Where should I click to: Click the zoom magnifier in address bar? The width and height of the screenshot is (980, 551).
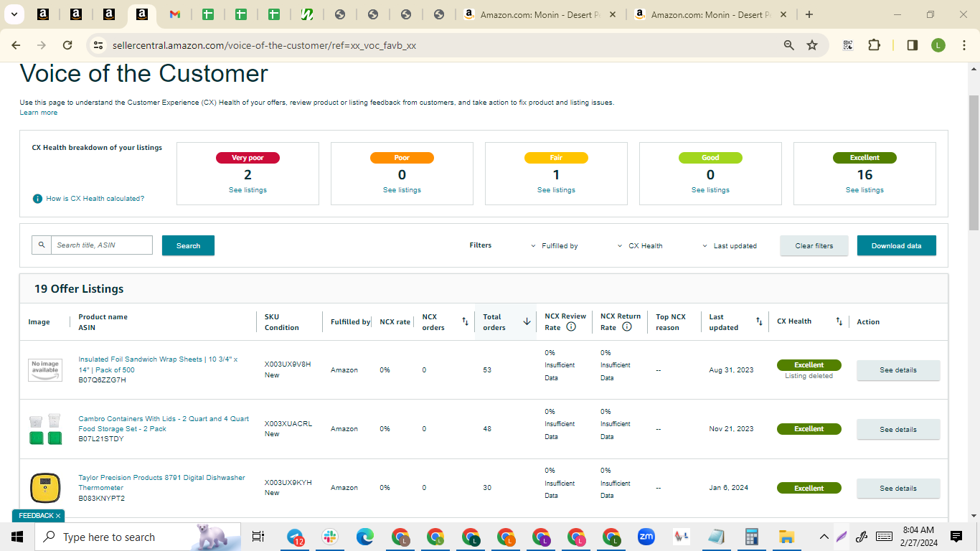coord(789,45)
